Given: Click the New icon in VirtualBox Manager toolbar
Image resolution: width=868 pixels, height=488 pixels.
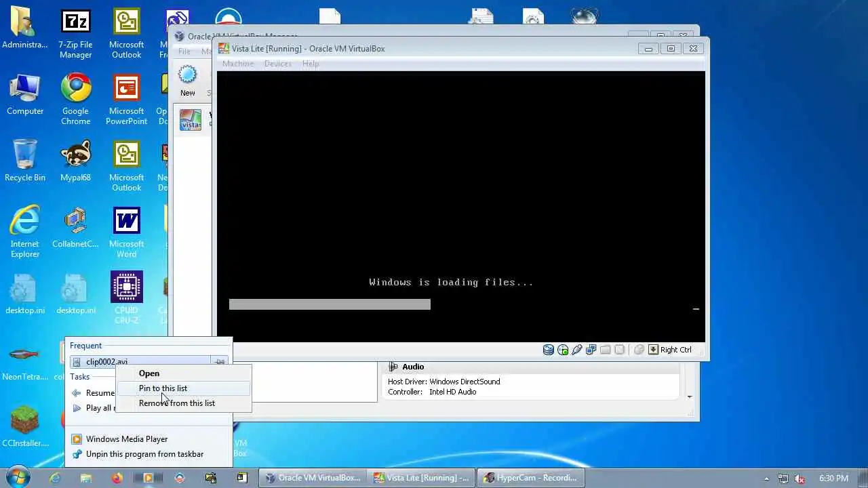Looking at the screenshot, I should (x=188, y=81).
